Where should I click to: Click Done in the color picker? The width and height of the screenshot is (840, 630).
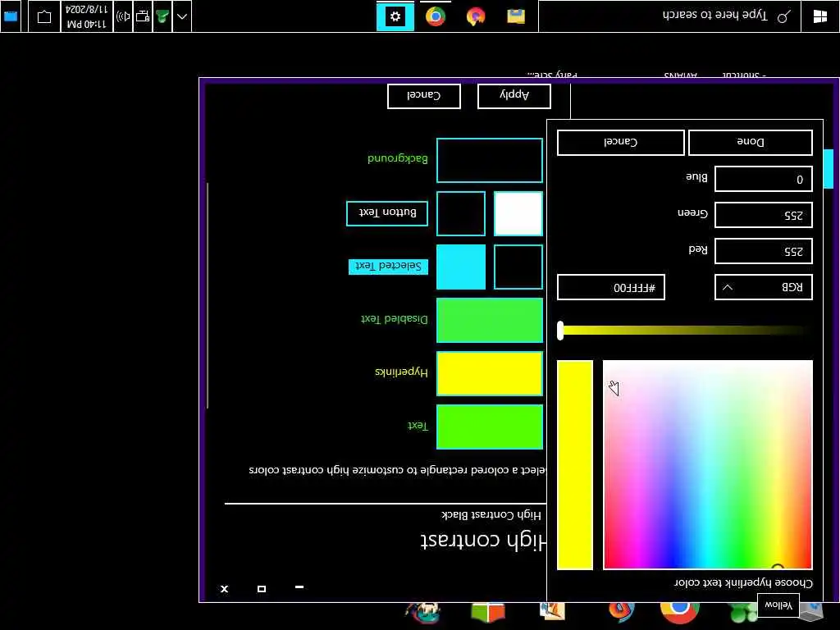[x=750, y=143]
